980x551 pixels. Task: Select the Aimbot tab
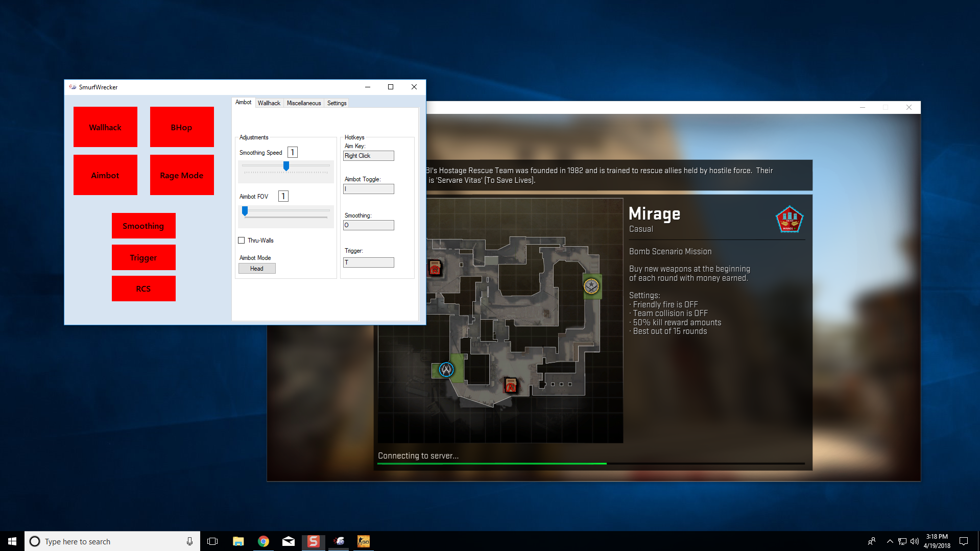(244, 102)
